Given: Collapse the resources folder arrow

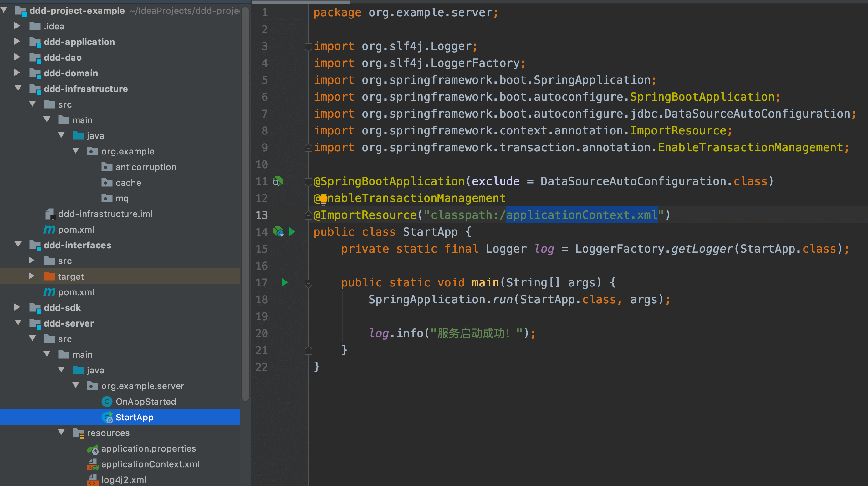Looking at the screenshot, I should 61,432.
